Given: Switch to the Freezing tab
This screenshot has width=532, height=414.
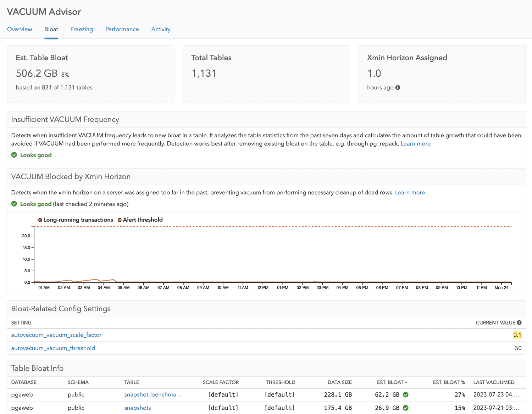Looking at the screenshot, I should [x=82, y=29].
